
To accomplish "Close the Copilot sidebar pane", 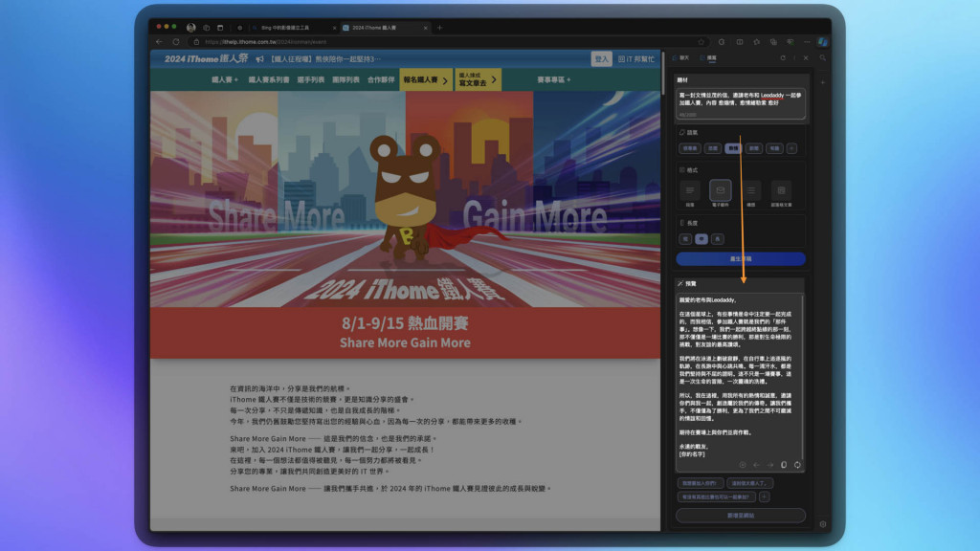I will coord(806,58).
